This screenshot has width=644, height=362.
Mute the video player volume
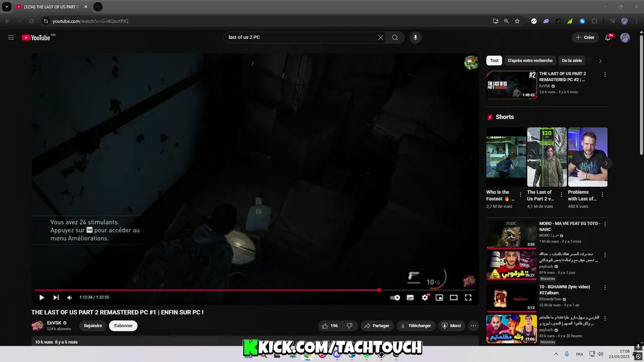coord(70,298)
